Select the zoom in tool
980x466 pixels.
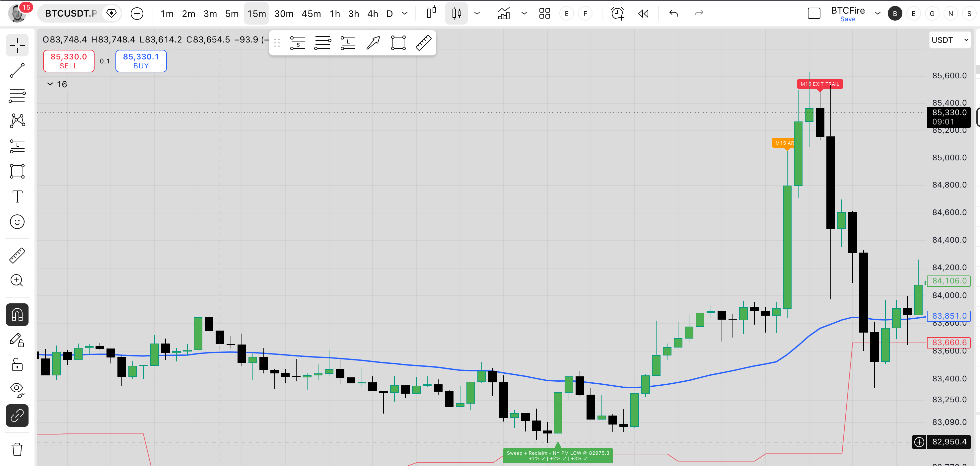pos(17,280)
